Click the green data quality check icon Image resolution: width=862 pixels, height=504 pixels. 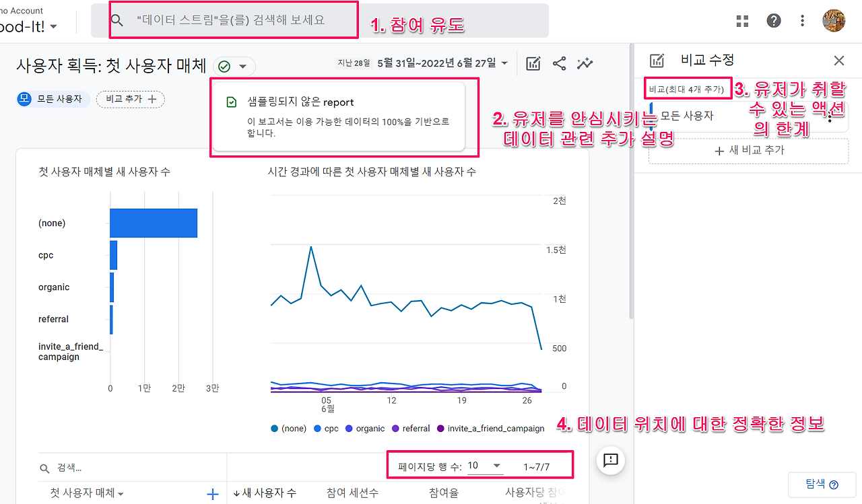pos(225,66)
